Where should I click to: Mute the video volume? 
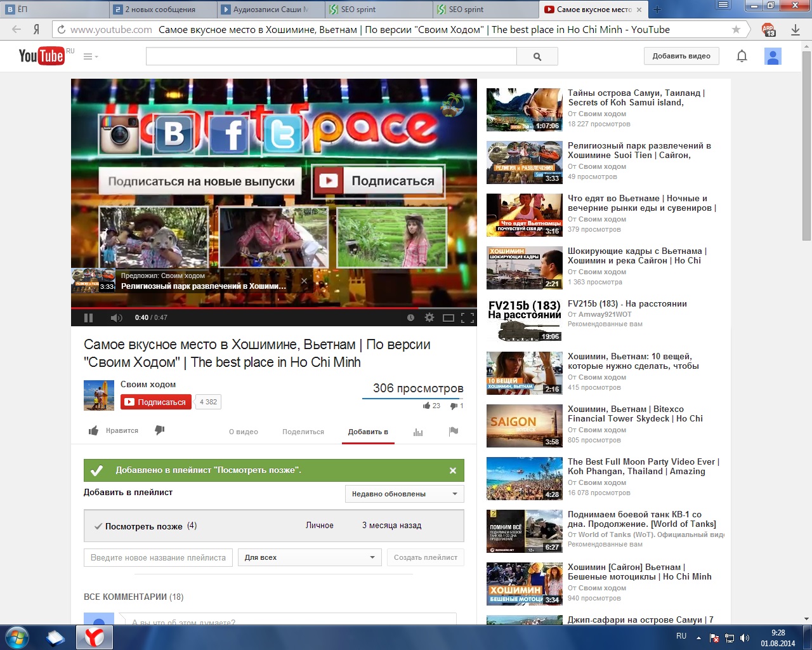point(117,317)
